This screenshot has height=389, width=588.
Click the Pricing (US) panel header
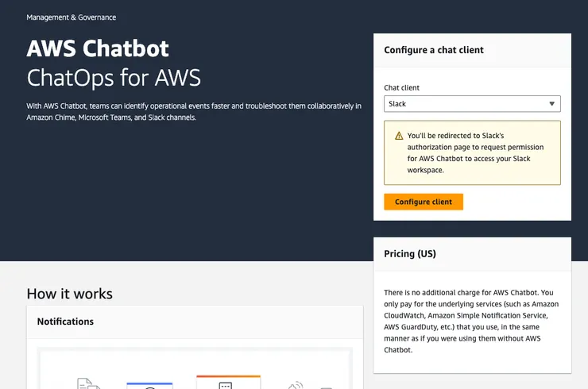tap(410, 254)
